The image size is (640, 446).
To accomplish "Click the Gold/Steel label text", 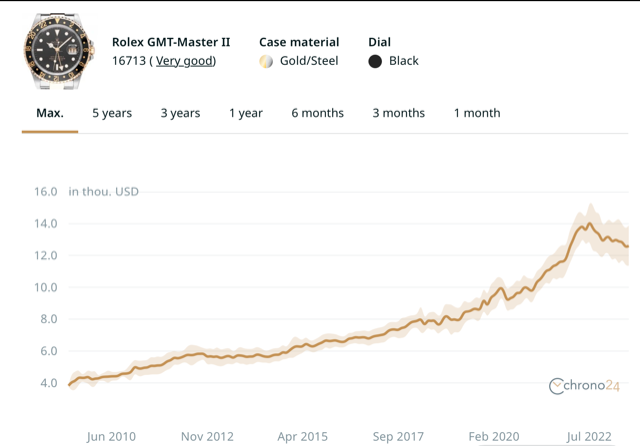I will [309, 61].
